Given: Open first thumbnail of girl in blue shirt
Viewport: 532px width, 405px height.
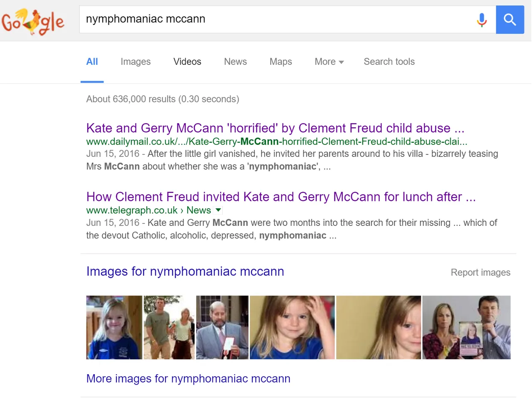Looking at the screenshot, I should click(x=114, y=327).
